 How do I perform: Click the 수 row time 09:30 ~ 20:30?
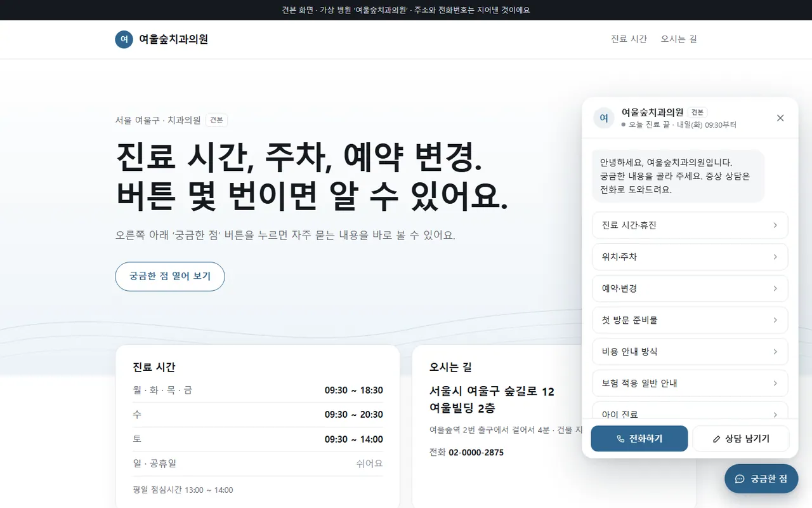tap(354, 415)
